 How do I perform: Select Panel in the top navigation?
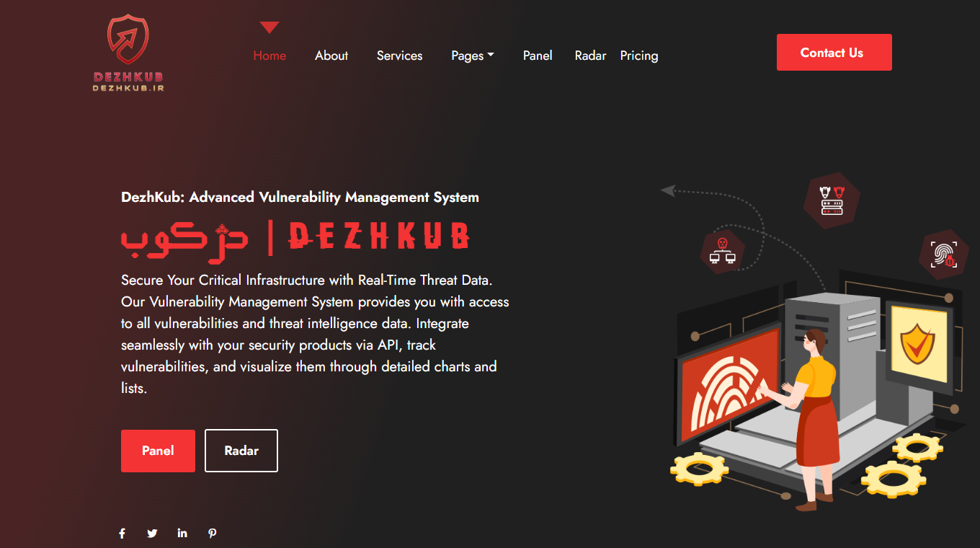(538, 56)
